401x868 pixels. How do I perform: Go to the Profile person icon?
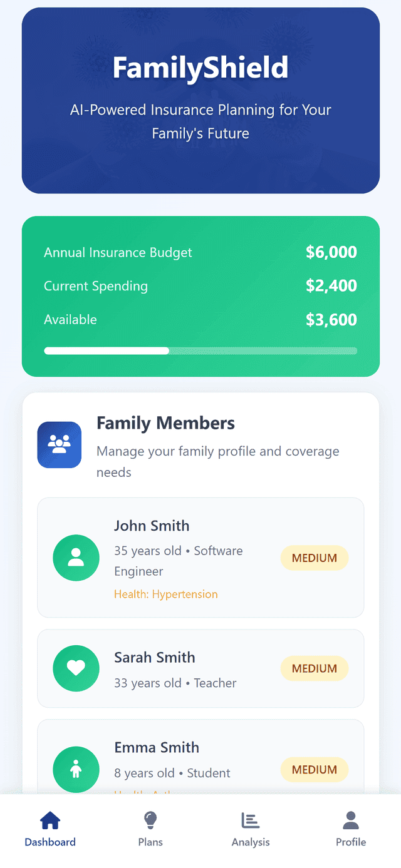coord(351,820)
